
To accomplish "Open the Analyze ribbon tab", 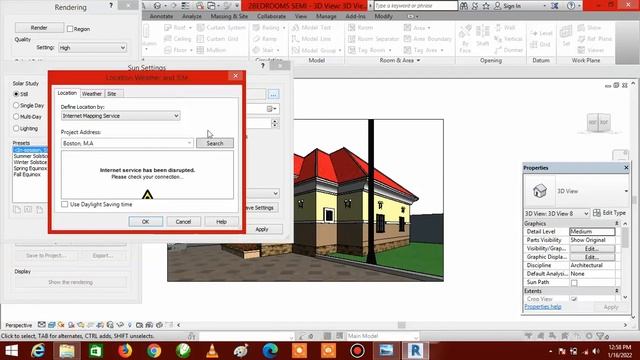I will coord(192,16).
